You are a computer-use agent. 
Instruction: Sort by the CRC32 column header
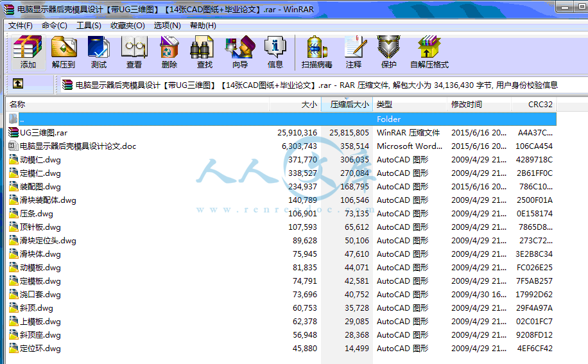point(534,104)
